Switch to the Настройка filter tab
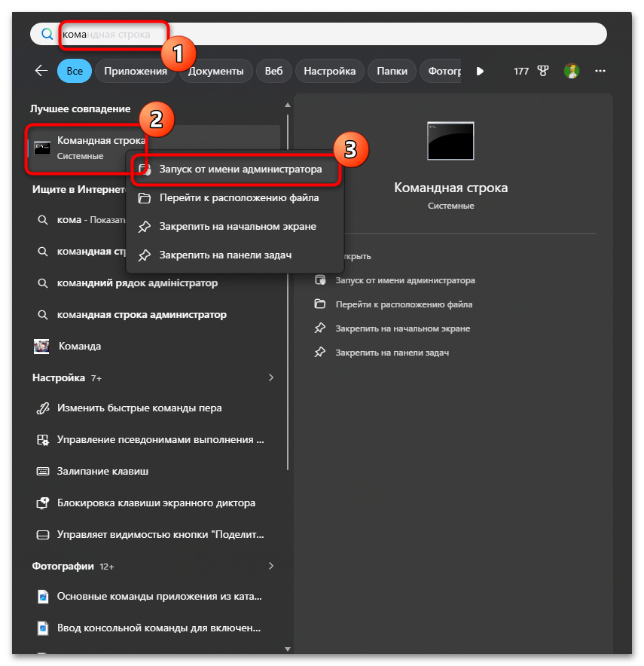The image size is (644, 666). [x=329, y=71]
